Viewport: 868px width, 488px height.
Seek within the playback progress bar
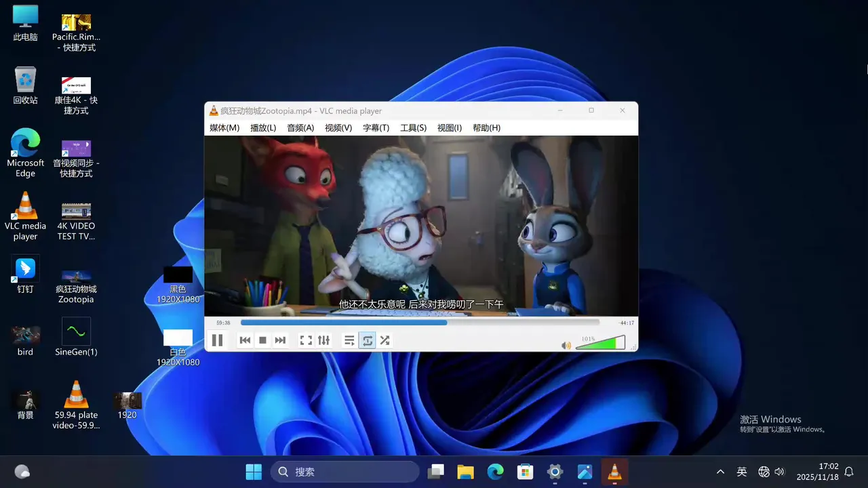click(420, 323)
